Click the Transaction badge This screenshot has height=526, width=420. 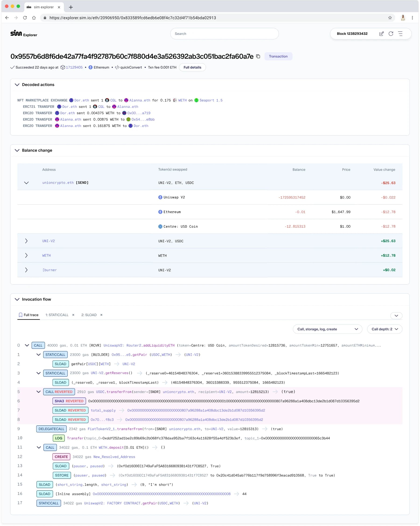278,56
